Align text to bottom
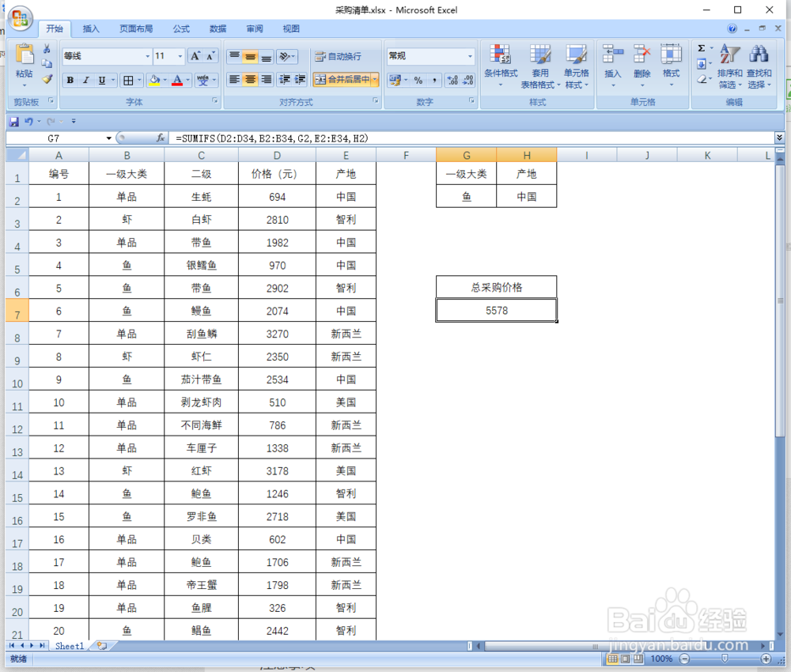Viewport: 791px width, 672px height. (x=266, y=56)
